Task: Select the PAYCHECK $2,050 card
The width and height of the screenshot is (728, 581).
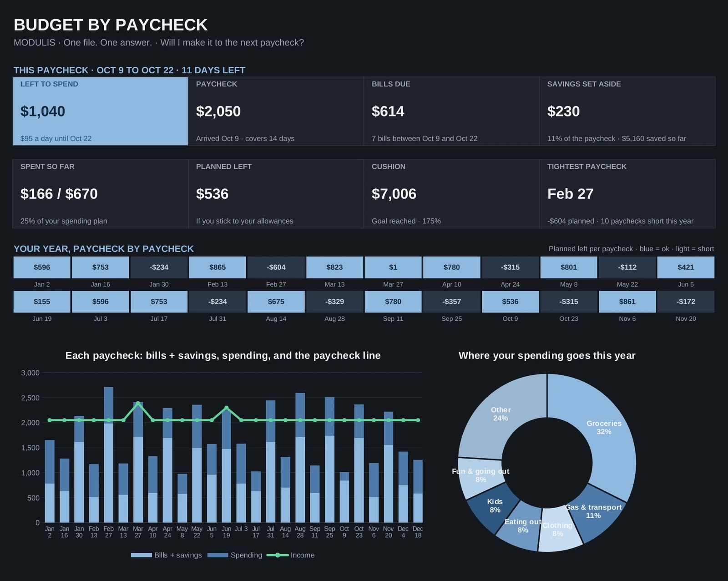Action: (x=276, y=111)
